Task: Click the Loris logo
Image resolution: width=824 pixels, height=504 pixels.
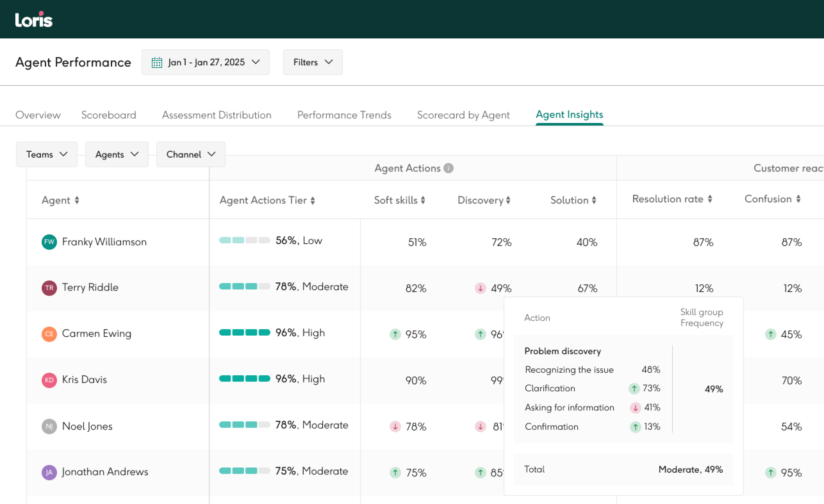Action: tap(34, 19)
